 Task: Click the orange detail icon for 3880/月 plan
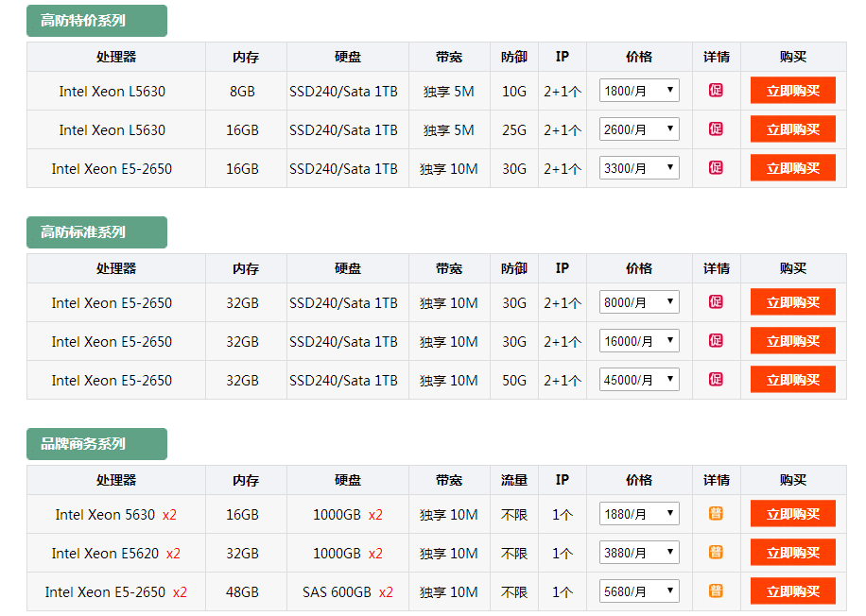pyautogui.click(x=716, y=553)
